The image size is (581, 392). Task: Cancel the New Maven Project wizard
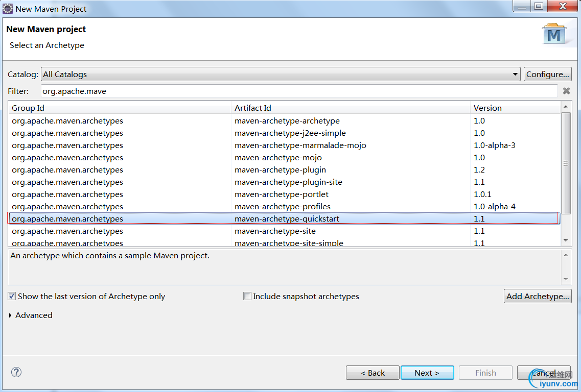point(544,373)
